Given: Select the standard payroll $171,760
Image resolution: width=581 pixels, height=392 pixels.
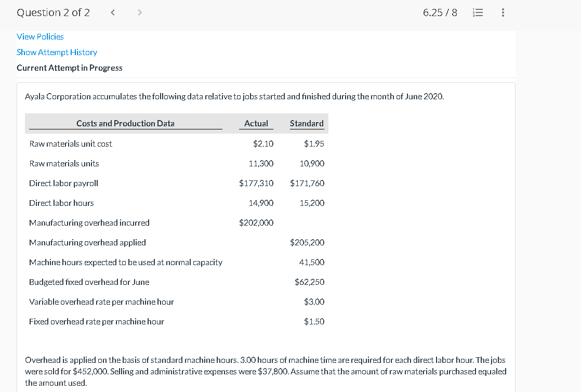Looking at the screenshot, I should pos(307,183).
